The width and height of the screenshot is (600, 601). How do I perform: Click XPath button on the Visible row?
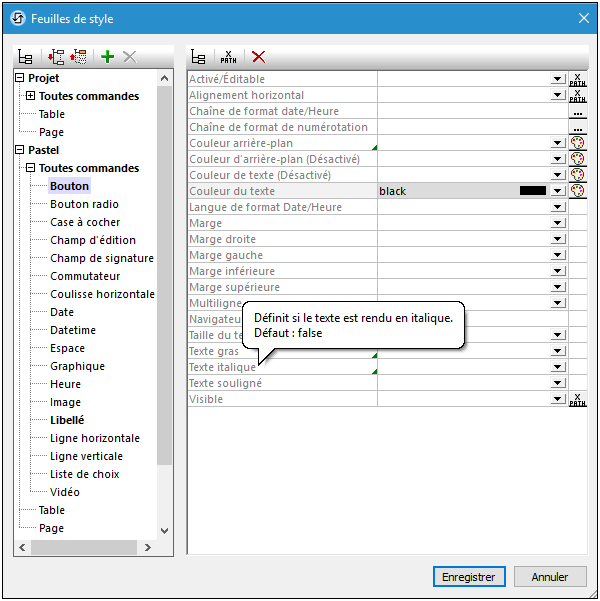(x=577, y=399)
